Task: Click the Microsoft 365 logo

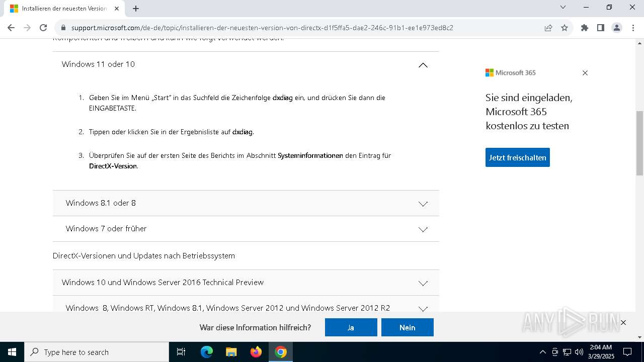Action: pyautogui.click(x=511, y=73)
